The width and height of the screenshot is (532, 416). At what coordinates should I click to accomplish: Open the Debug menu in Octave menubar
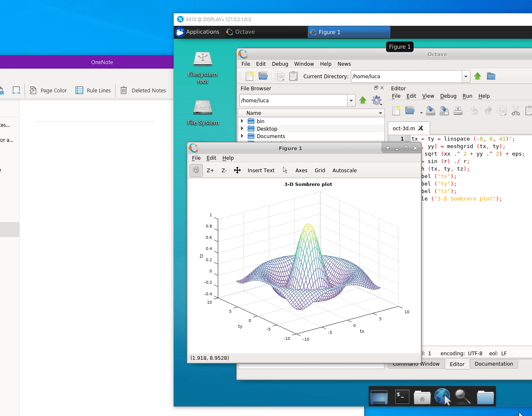pos(280,64)
